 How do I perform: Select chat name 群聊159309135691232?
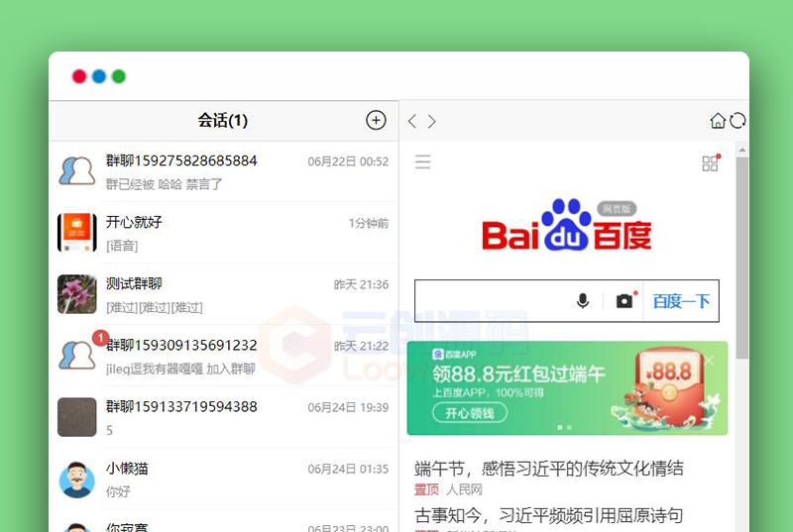click(182, 345)
